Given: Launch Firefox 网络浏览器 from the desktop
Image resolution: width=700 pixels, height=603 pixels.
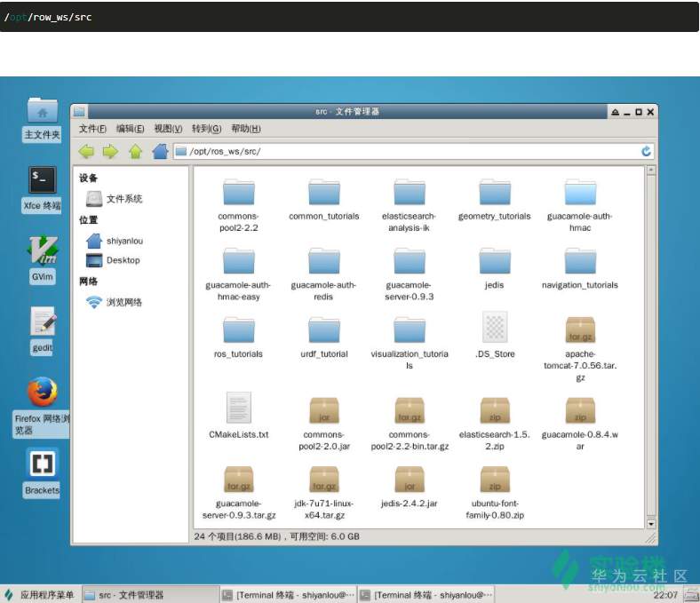Looking at the screenshot, I should tap(42, 407).
